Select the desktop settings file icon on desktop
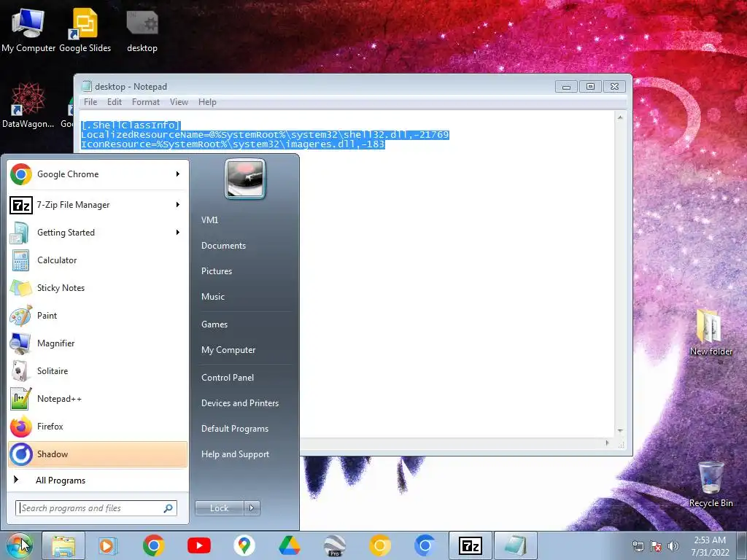 [142, 30]
